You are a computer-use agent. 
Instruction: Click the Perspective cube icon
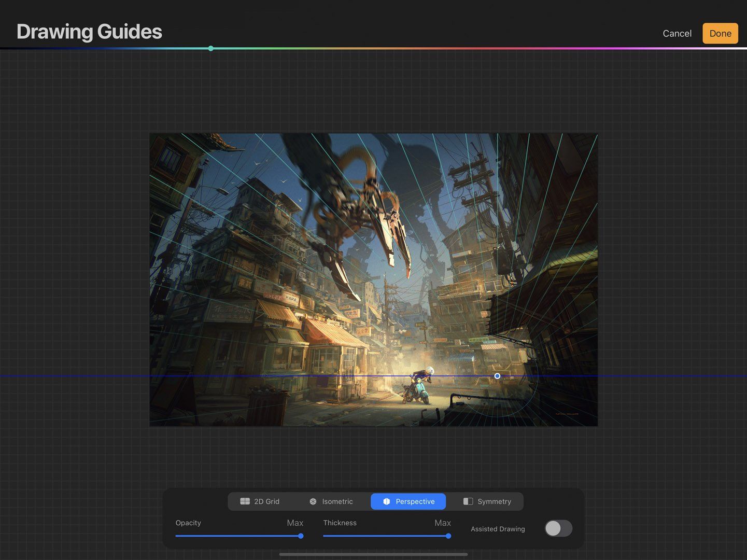tap(387, 501)
